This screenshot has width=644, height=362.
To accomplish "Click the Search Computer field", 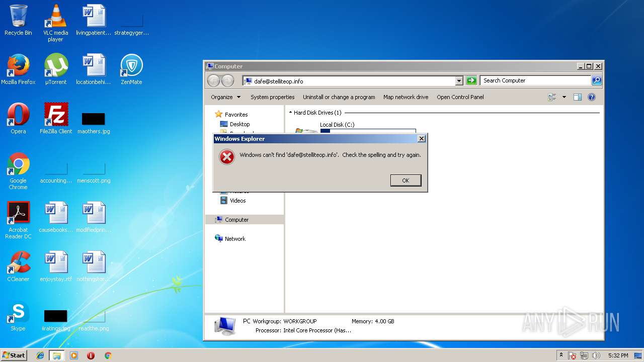I will [x=535, y=80].
